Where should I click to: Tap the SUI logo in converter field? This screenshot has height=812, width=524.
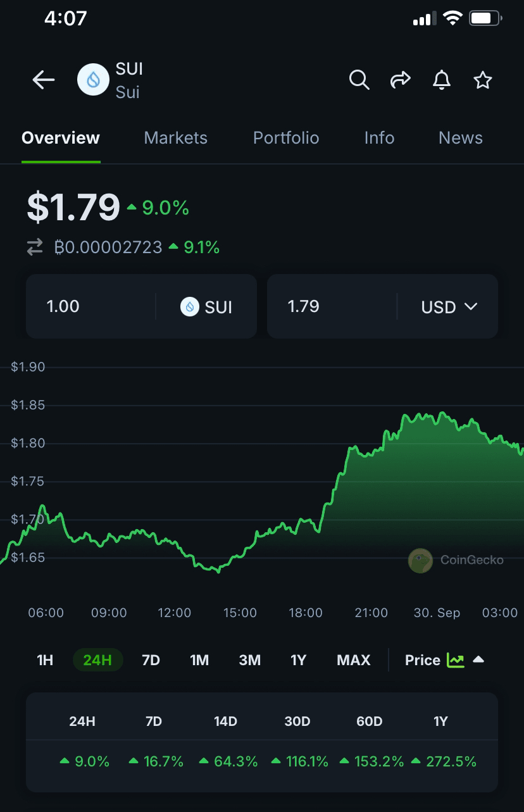pyautogui.click(x=190, y=307)
